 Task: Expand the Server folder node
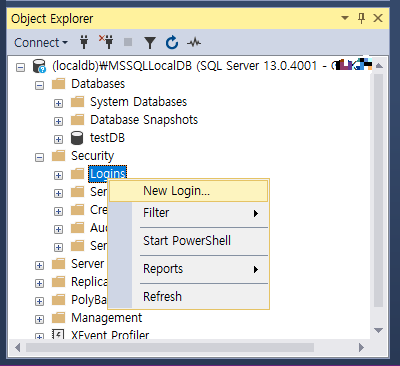(39, 266)
